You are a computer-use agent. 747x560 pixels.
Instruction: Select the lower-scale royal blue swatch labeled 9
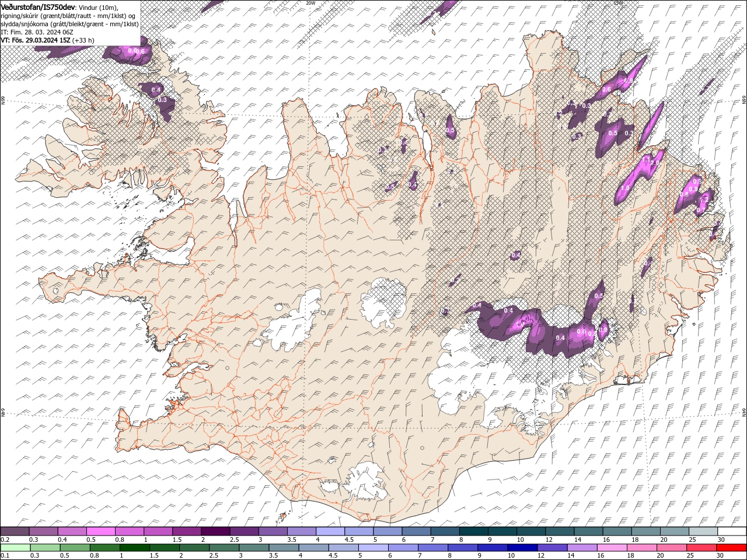[493, 548]
